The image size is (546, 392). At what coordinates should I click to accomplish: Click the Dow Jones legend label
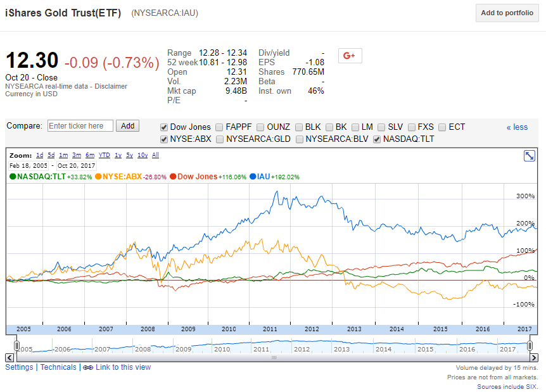tap(198, 177)
